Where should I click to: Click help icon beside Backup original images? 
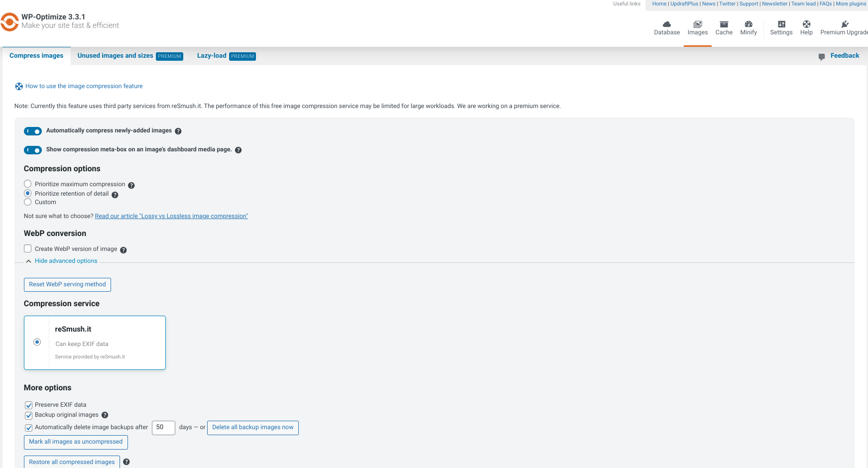[x=105, y=415]
